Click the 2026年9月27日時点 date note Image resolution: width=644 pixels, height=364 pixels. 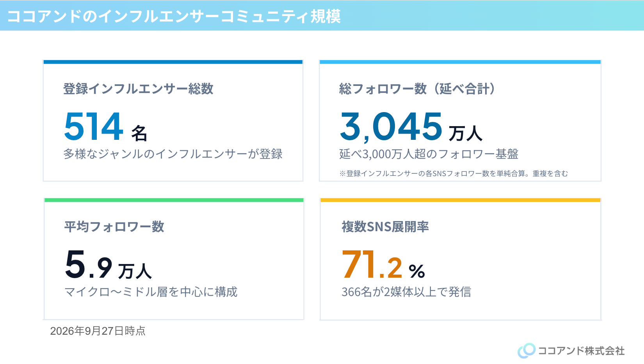click(x=98, y=331)
